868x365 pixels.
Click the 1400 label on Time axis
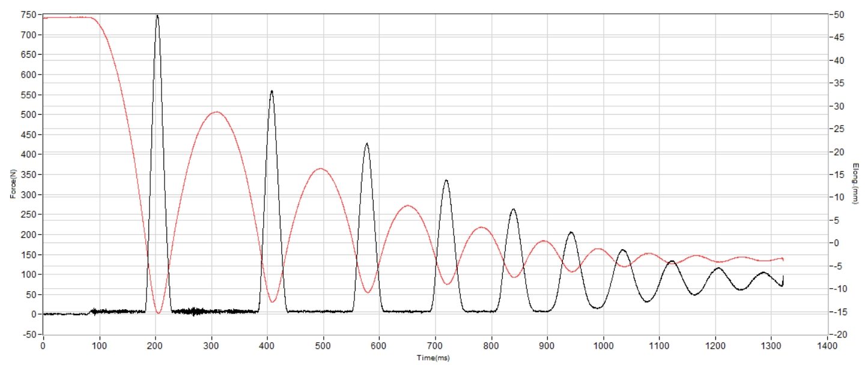(x=827, y=347)
